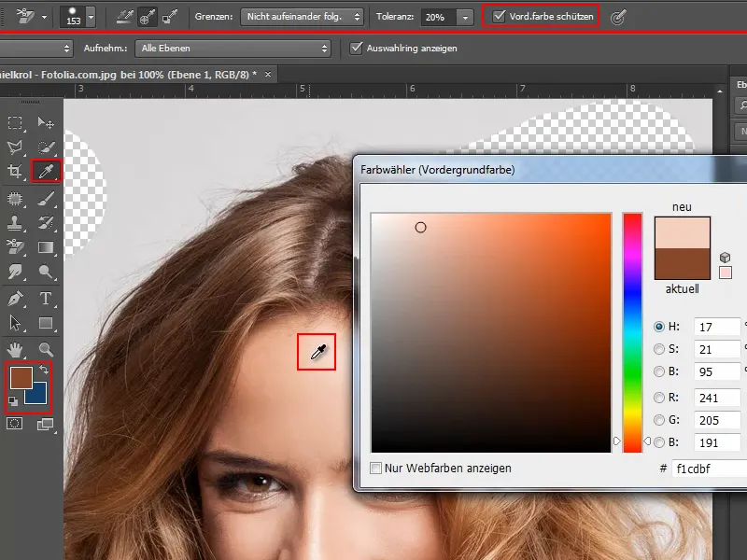The width and height of the screenshot is (747, 560).
Task: Select the Smudge tool
Action: 15,272
